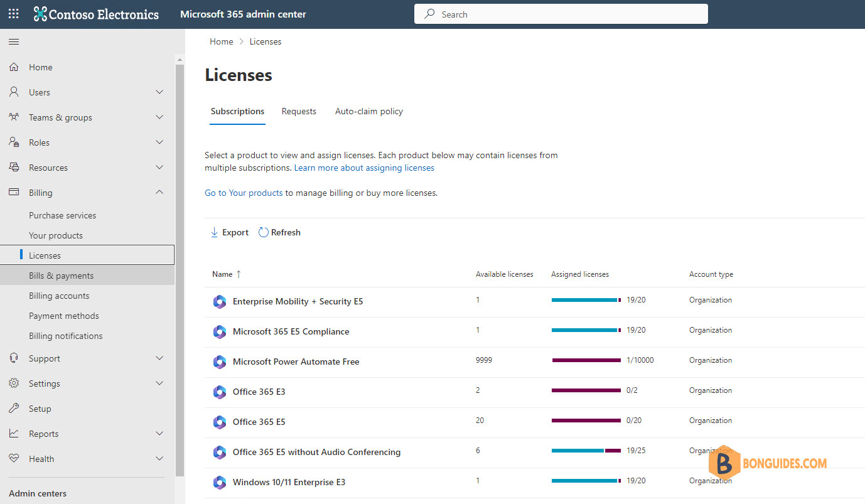
Task: Select Bills & payments menu item
Action: 87,276
